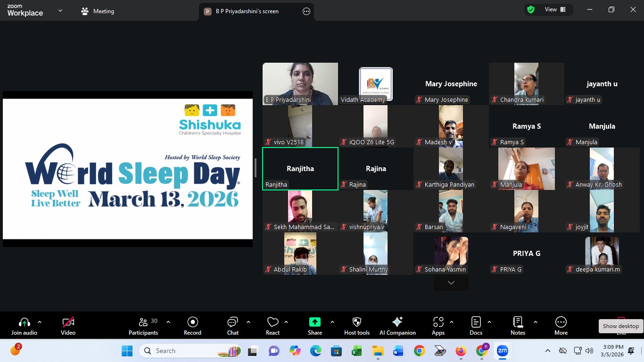The image size is (644, 362).
Task: Select B P Priyadarshini's video thumbnail
Action: coord(300,83)
